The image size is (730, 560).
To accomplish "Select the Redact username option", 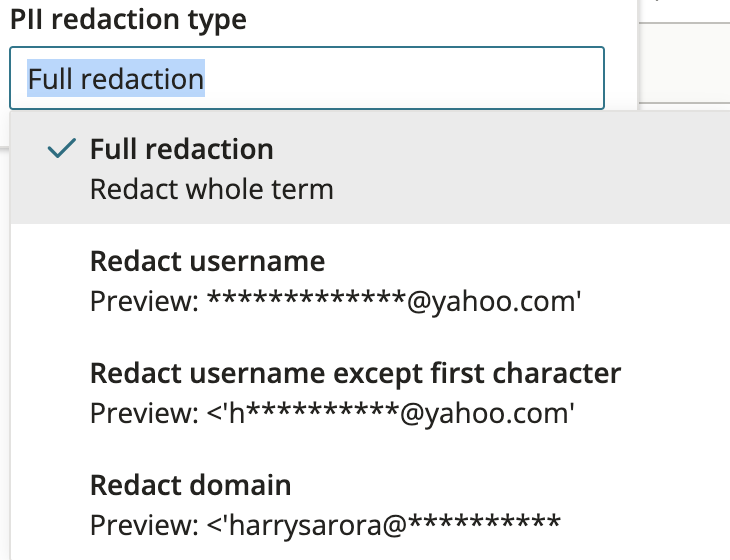I will coord(370,280).
